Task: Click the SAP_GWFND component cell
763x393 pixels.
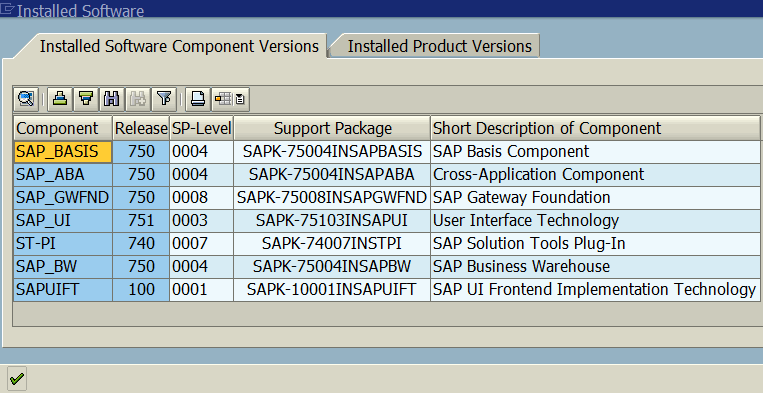Action: pos(63,197)
